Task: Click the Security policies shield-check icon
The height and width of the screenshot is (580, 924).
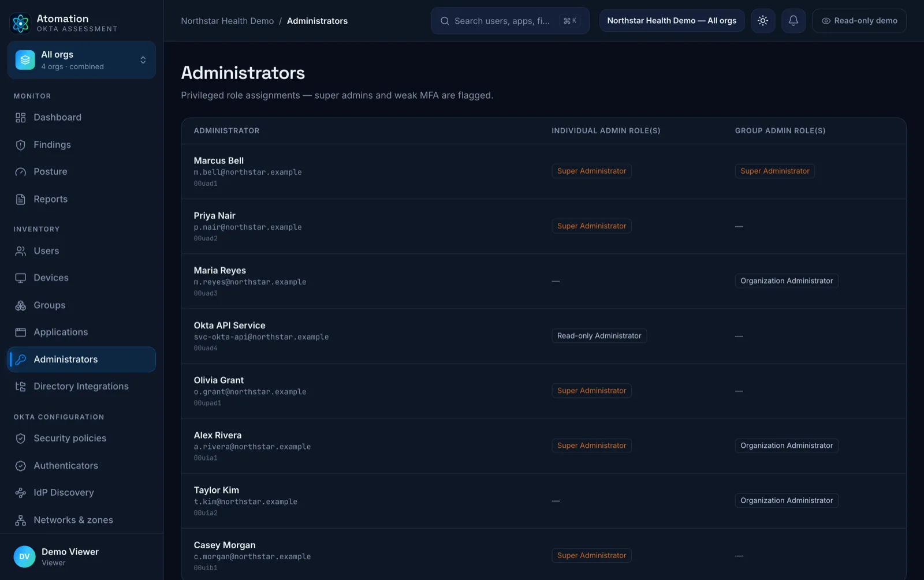Action: [x=21, y=439]
